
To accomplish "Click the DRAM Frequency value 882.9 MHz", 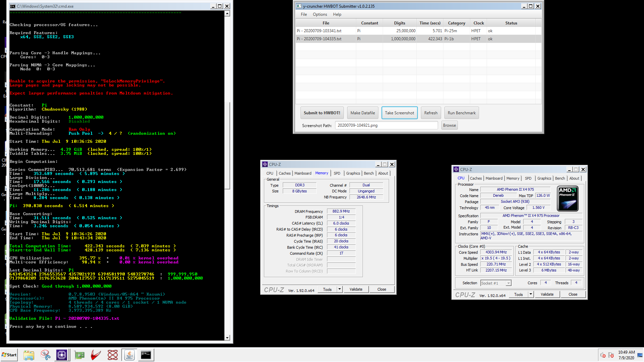I will click(x=341, y=212).
